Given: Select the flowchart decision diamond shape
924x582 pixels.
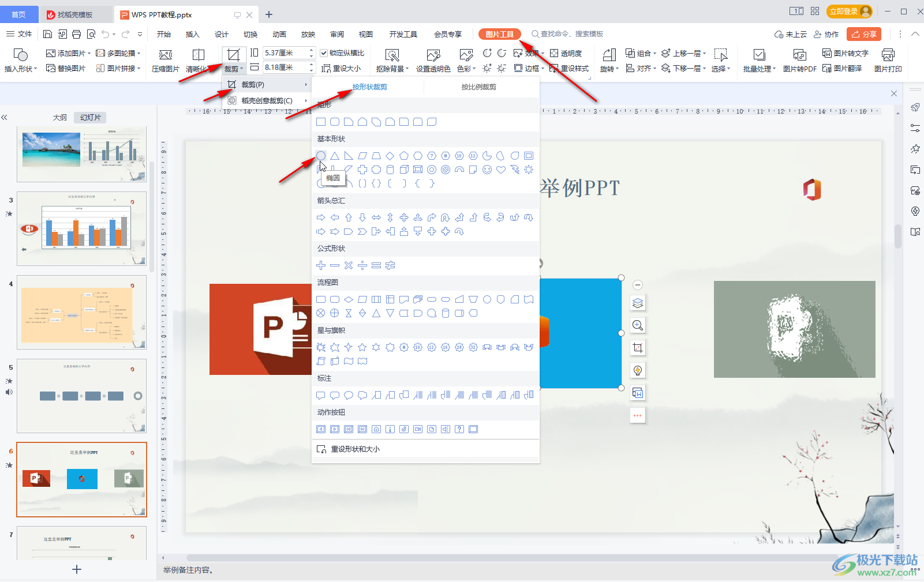Looking at the screenshot, I should pyautogui.click(x=349, y=299).
